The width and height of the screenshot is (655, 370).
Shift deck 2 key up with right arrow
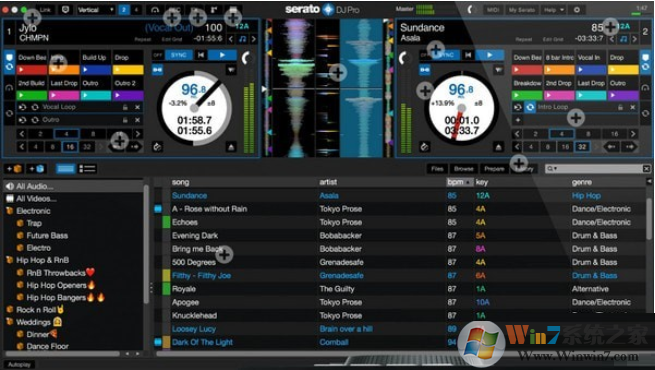click(635, 39)
